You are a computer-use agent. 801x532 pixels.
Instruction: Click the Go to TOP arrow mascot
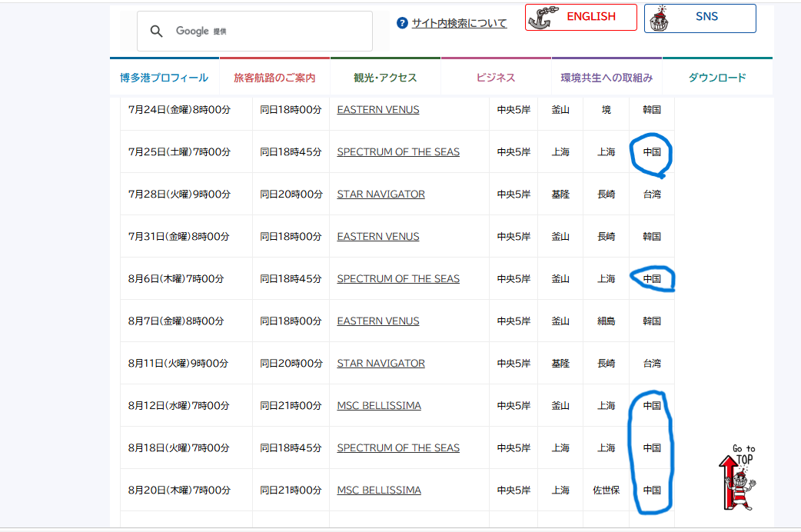pyautogui.click(x=737, y=477)
